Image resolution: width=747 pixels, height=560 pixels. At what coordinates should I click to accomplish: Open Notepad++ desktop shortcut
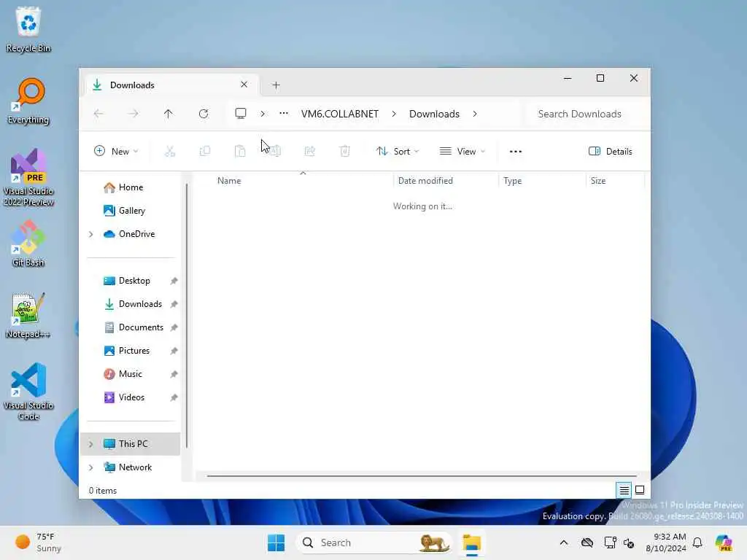(x=28, y=315)
